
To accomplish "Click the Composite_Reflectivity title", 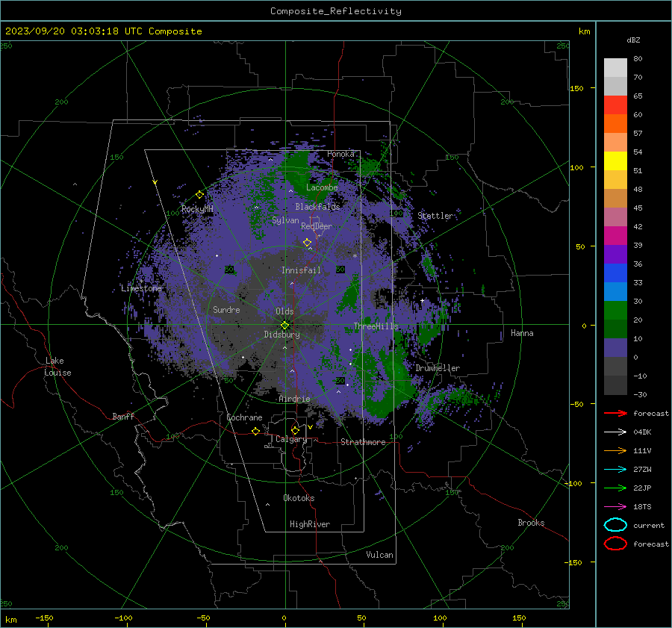I will click(336, 11).
